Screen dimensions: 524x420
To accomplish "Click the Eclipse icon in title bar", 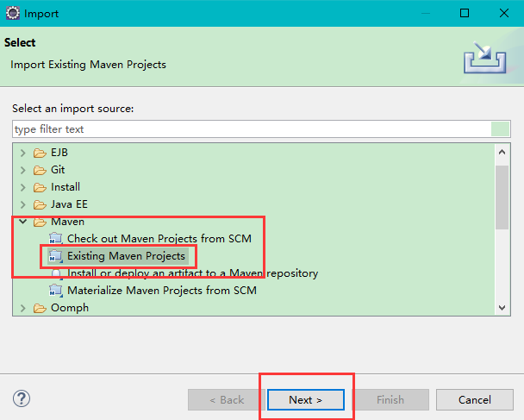I will [13, 14].
